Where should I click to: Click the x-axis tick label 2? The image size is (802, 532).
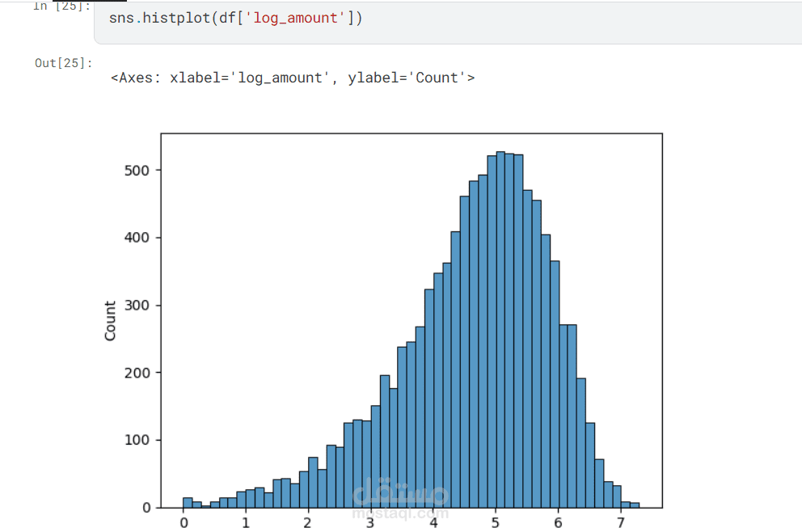pyautogui.click(x=307, y=523)
